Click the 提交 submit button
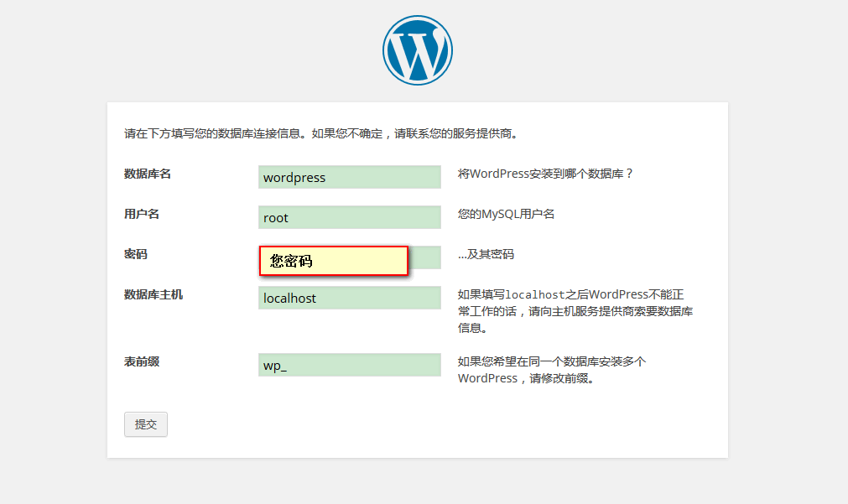This screenshot has height=504, width=848. 145,424
